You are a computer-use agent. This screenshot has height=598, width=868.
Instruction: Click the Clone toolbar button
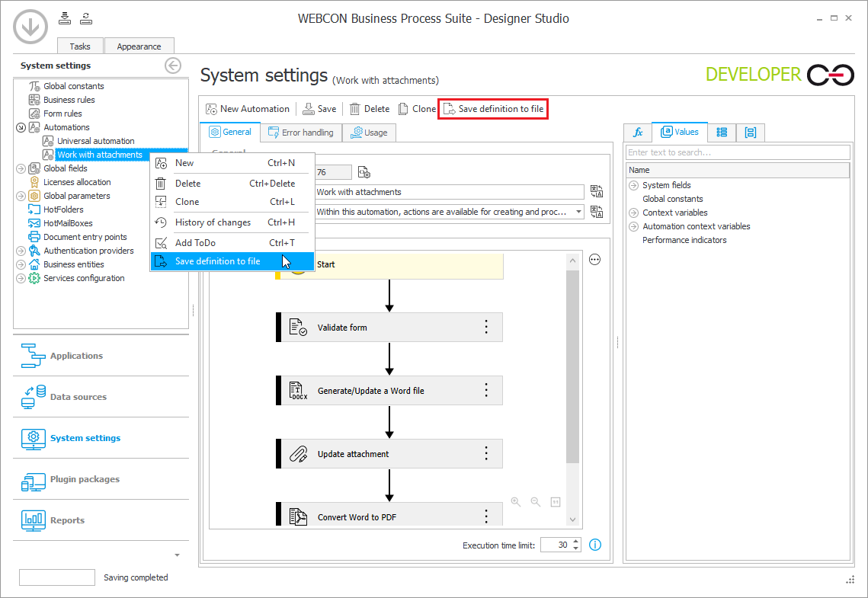(x=417, y=109)
